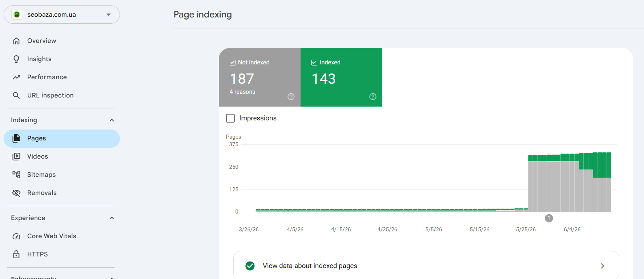The image size is (644, 279).
Task: Click the 6/4/26 date axis label
Action: pos(572,230)
